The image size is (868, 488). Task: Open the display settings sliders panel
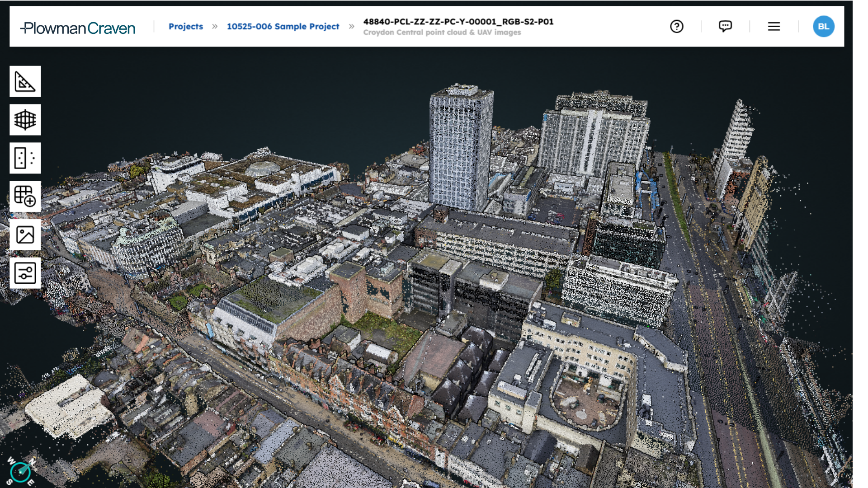(x=25, y=273)
